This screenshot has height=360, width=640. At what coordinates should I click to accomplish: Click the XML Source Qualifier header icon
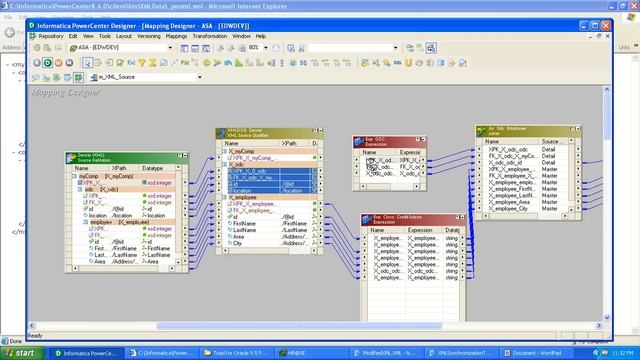(x=221, y=133)
